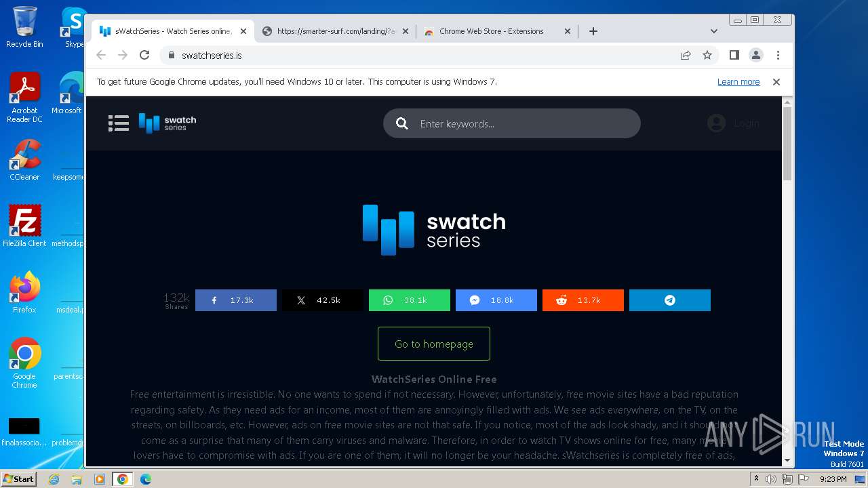
Task: Open Acrobat Reader DC desktop icon
Action: [x=24, y=98]
